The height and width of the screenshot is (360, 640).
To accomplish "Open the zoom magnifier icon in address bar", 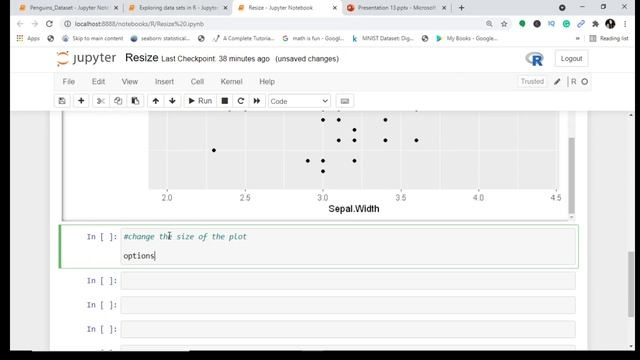I will pyautogui.click(x=489, y=24).
